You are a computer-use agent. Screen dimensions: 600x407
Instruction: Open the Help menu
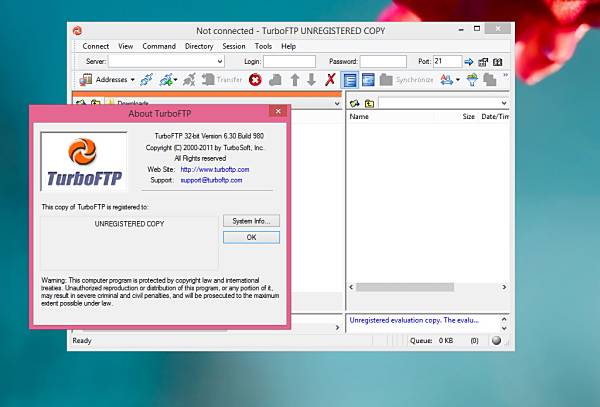(289, 46)
